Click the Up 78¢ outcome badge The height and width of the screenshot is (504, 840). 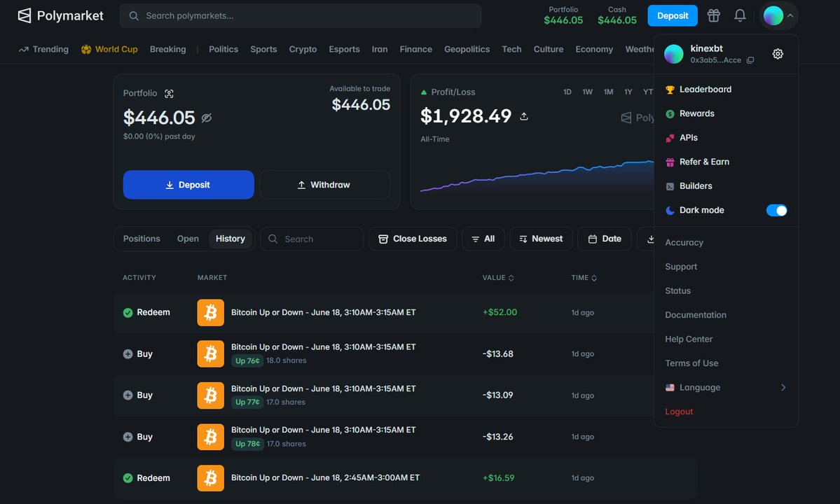tap(247, 444)
